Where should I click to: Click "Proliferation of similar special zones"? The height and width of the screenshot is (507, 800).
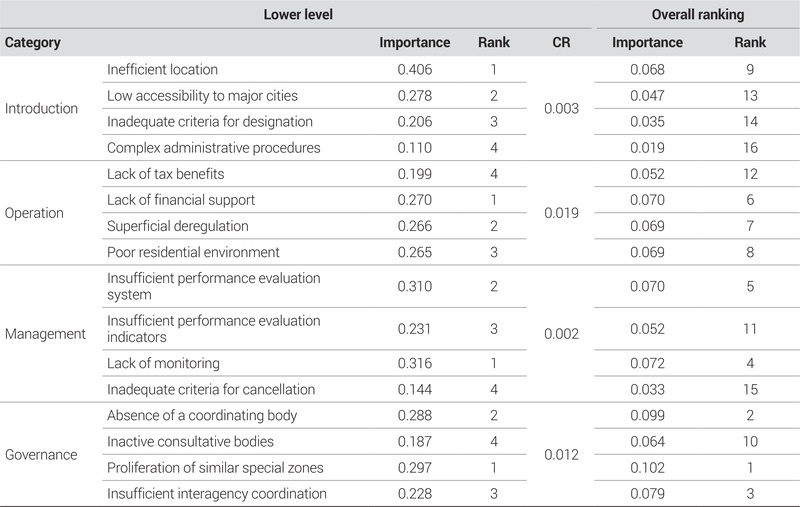click(215, 467)
